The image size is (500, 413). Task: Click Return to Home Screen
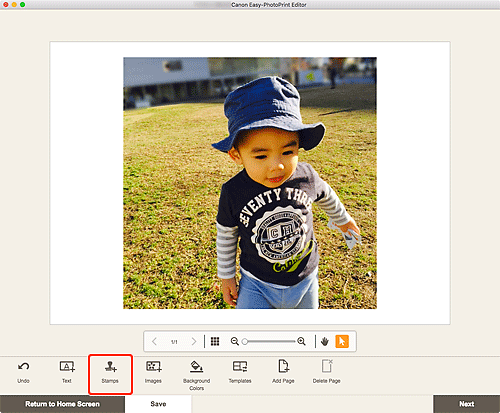click(x=62, y=404)
